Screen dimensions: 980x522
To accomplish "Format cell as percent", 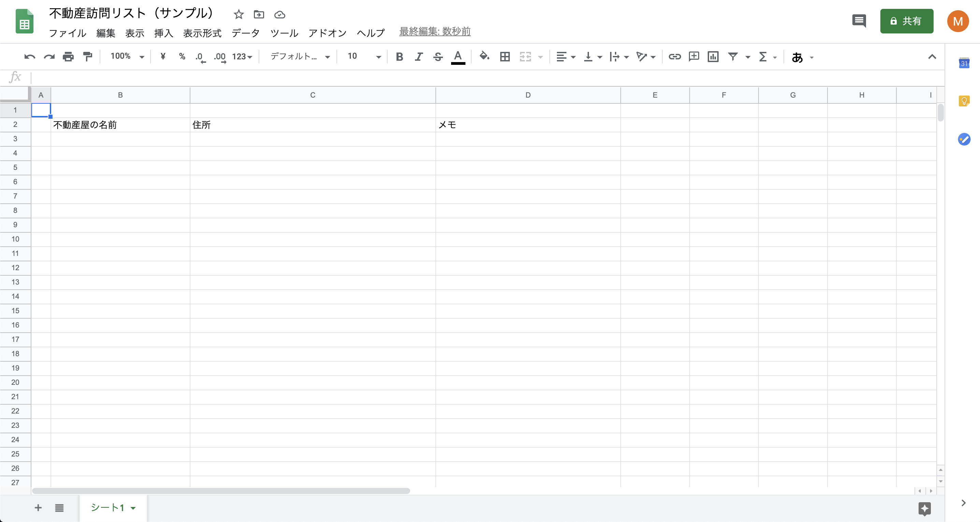I will [x=182, y=57].
